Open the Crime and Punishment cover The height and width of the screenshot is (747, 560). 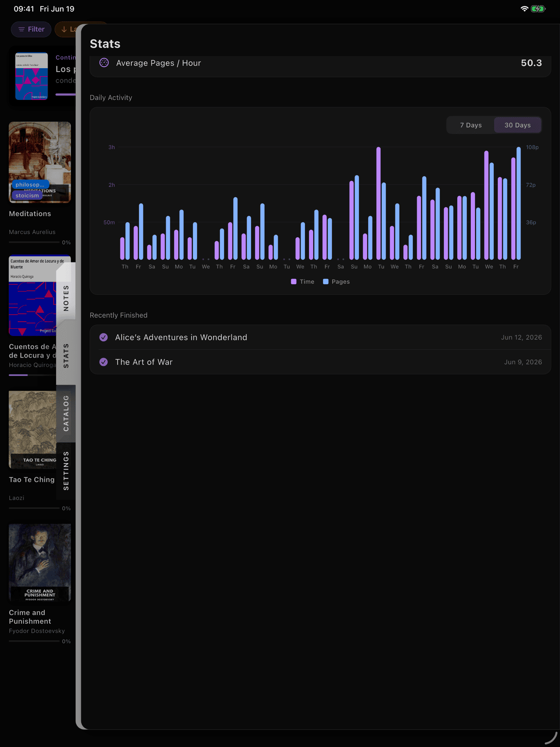coord(40,562)
